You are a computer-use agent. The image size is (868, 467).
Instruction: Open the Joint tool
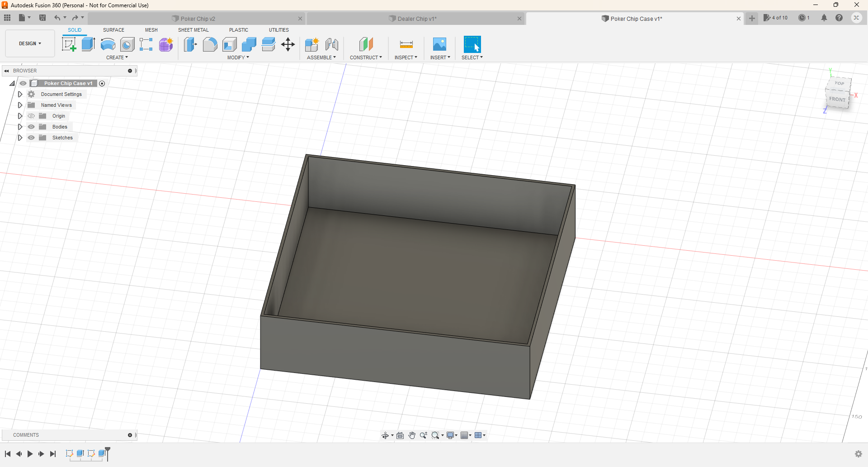[332, 44]
